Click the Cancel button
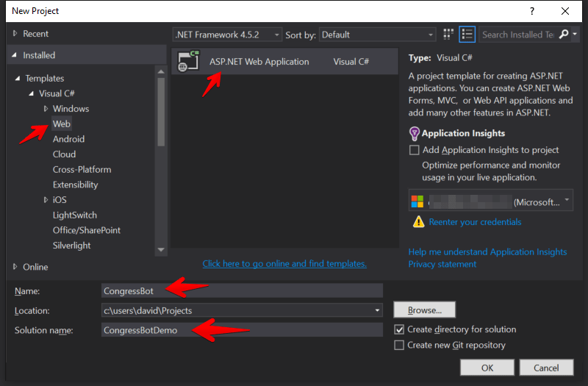 [546, 368]
